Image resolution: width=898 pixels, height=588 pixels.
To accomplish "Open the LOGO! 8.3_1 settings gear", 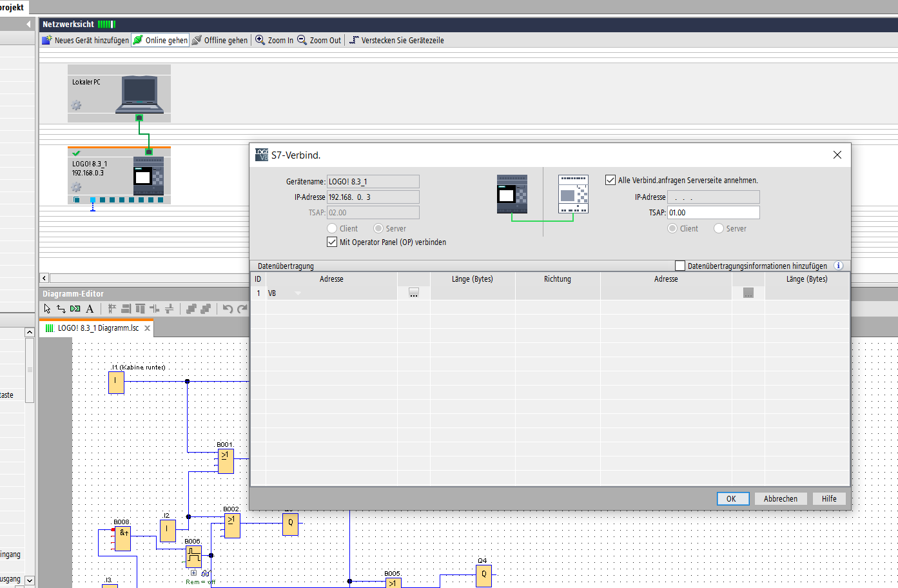I will (x=76, y=187).
